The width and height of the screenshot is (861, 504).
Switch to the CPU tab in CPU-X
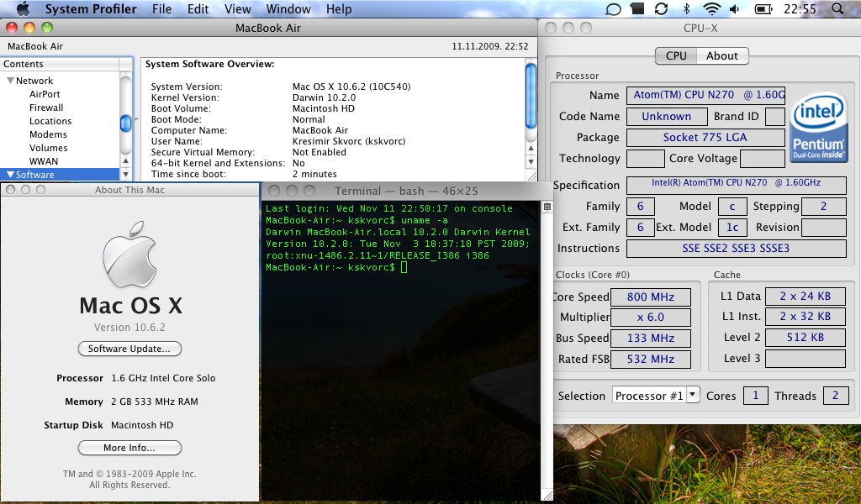pyautogui.click(x=676, y=55)
